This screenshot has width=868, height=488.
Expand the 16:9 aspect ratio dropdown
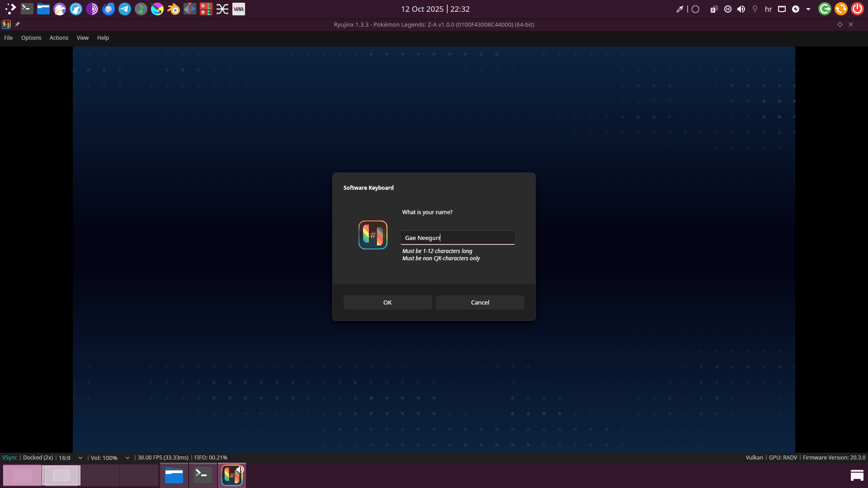click(x=80, y=458)
